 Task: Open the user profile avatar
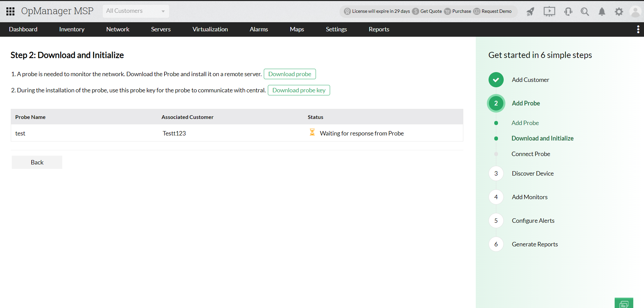635,11
